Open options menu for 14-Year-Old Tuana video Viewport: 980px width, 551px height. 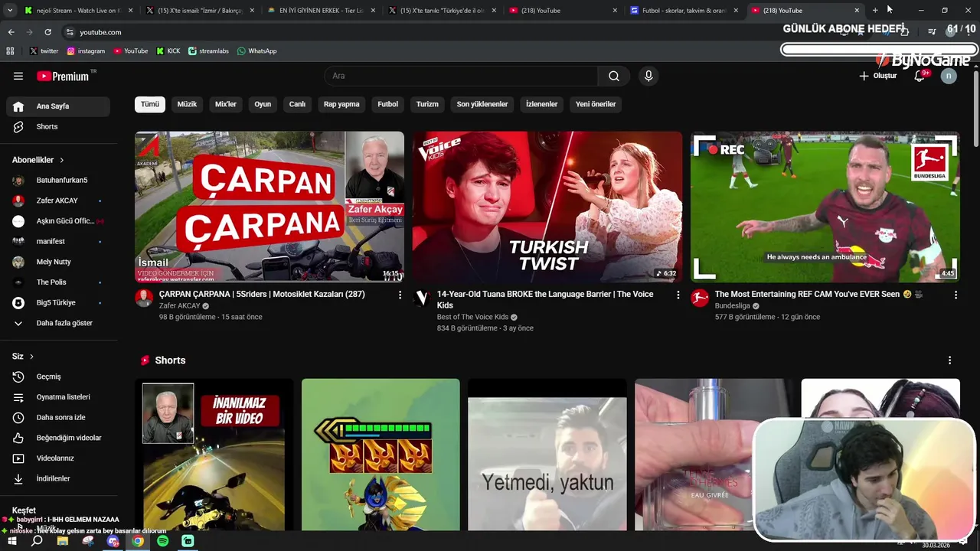click(678, 295)
